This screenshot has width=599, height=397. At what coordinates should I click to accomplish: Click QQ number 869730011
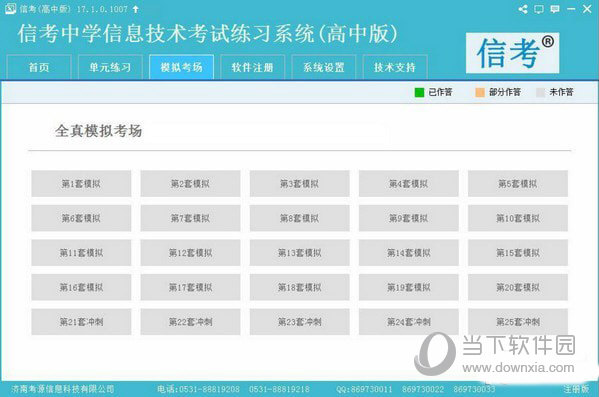point(371,389)
